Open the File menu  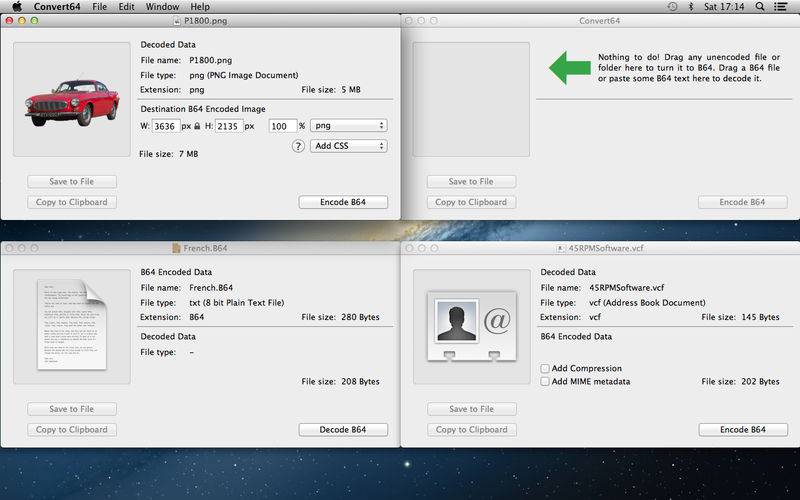point(99,7)
